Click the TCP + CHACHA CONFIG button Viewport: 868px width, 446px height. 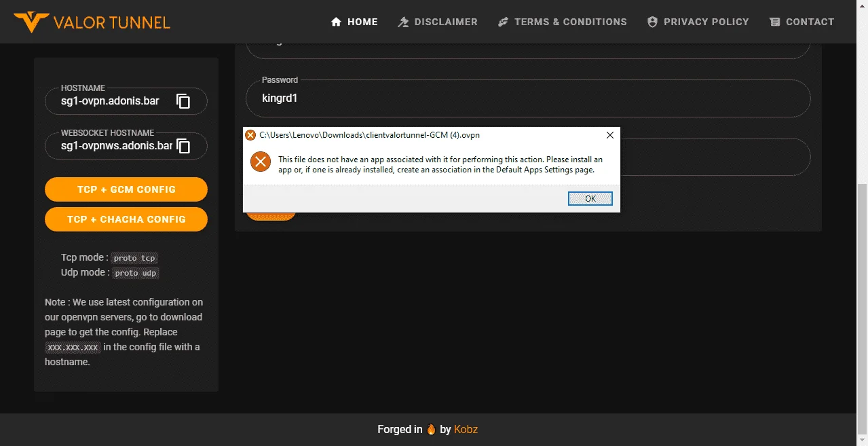(x=126, y=219)
